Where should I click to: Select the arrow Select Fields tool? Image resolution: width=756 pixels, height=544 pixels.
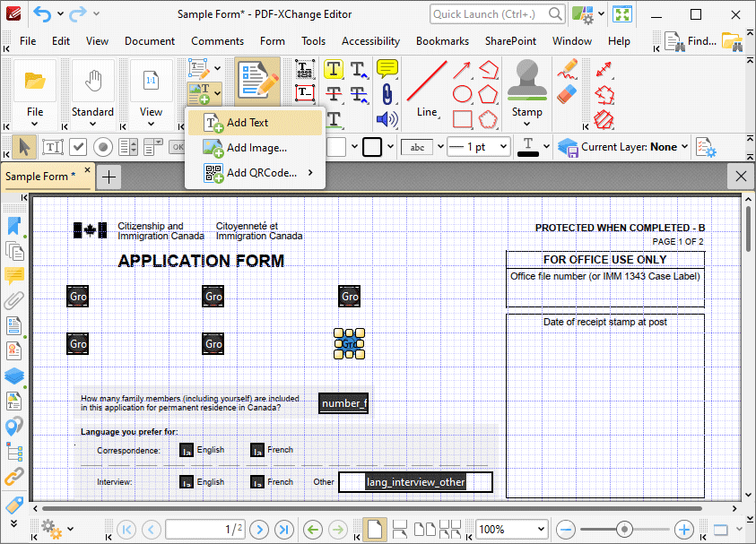coord(24,147)
